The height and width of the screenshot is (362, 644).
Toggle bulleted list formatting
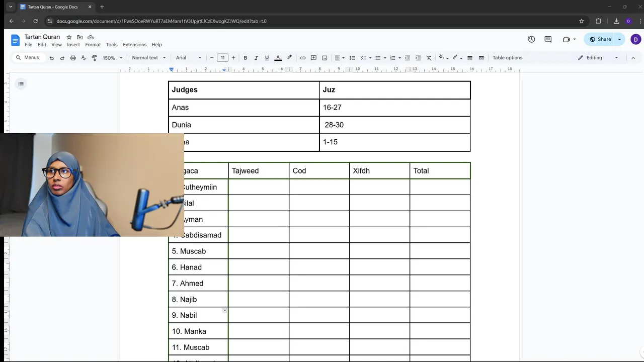pyautogui.click(x=378, y=58)
